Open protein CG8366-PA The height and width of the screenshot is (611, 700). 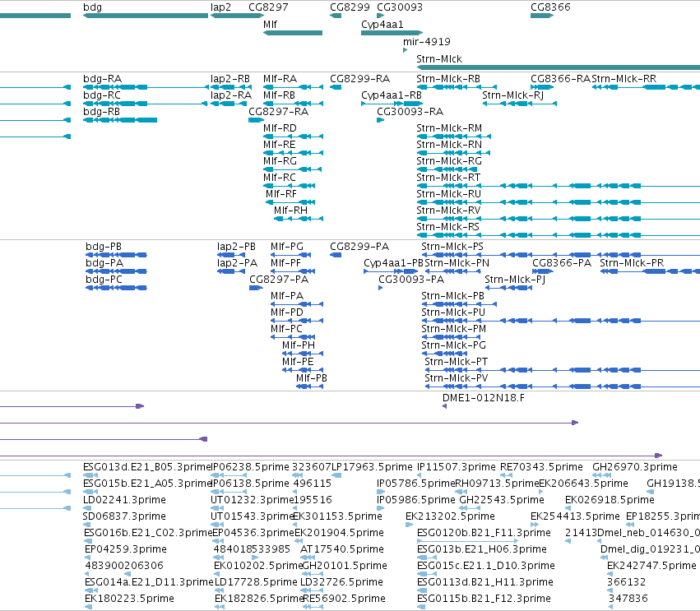(x=562, y=263)
